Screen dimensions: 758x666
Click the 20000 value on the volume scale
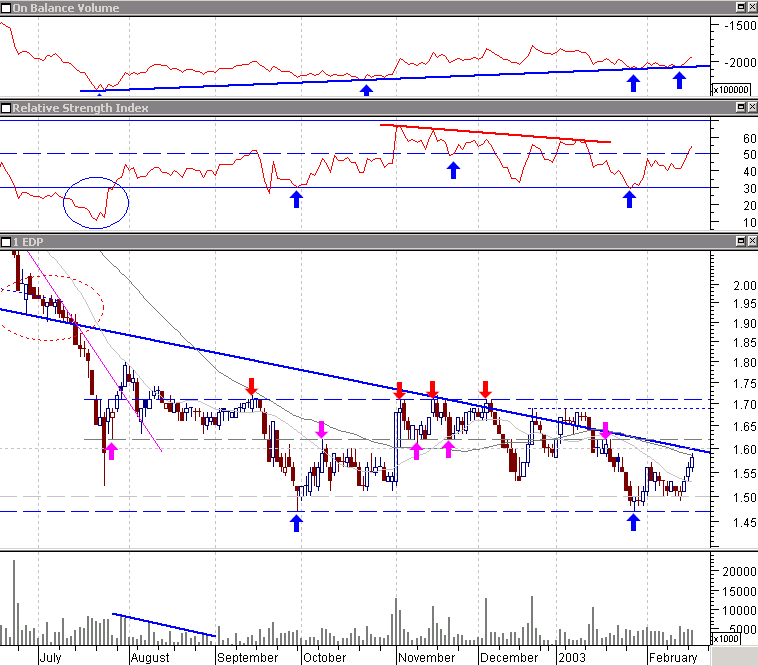[739, 572]
